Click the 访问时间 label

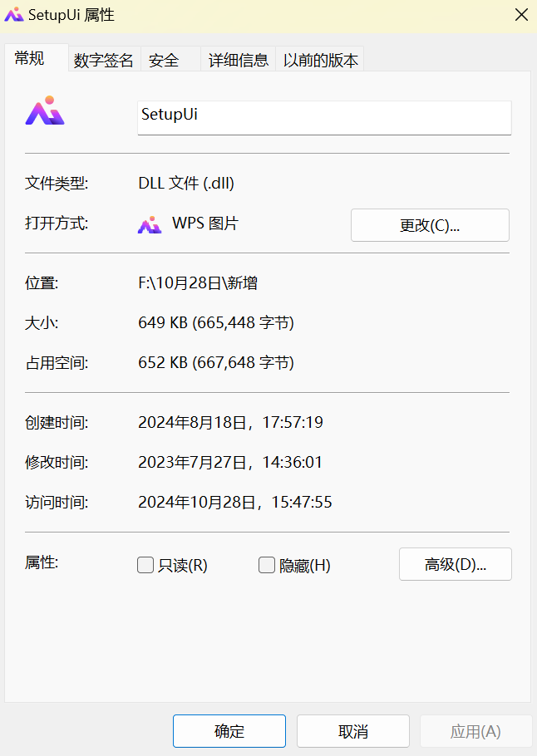(57, 503)
